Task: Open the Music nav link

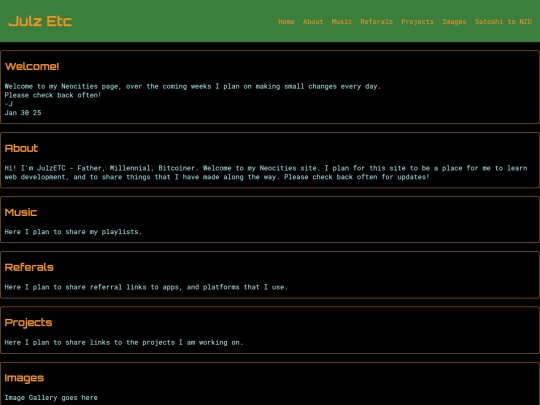Action: [x=342, y=22]
